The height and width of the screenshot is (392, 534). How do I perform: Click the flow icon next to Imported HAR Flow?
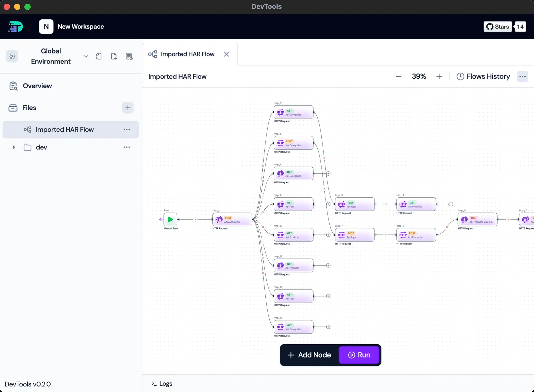pos(27,130)
